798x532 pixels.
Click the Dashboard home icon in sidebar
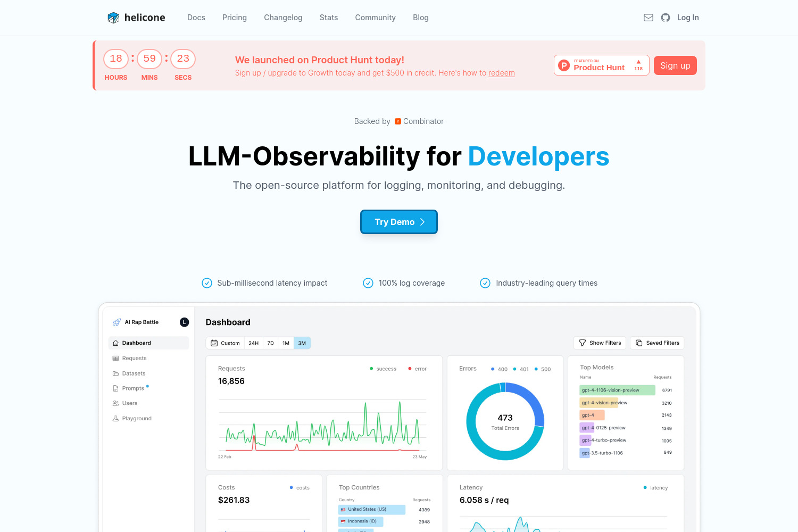click(x=115, y=343)
